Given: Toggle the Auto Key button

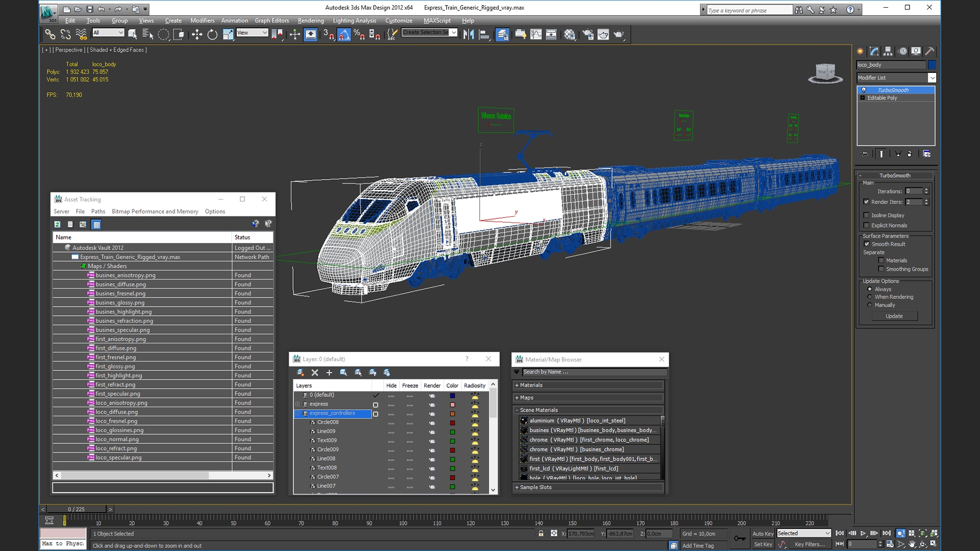Looking at the screenshot, I should click(x=763, y=534).
